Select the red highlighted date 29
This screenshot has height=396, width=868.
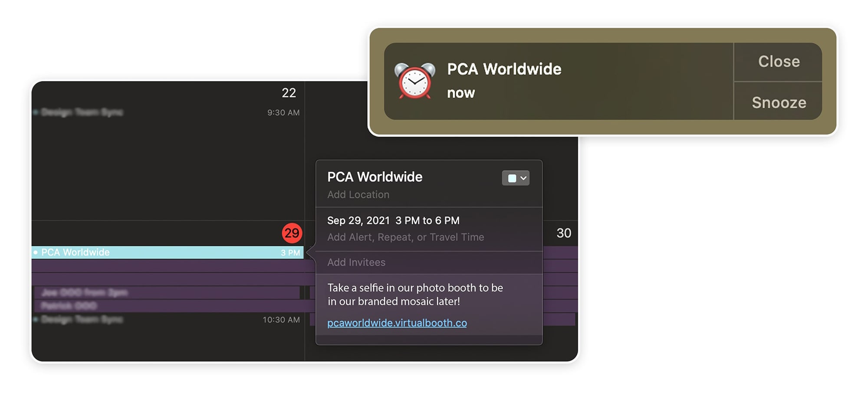point(292,233)
